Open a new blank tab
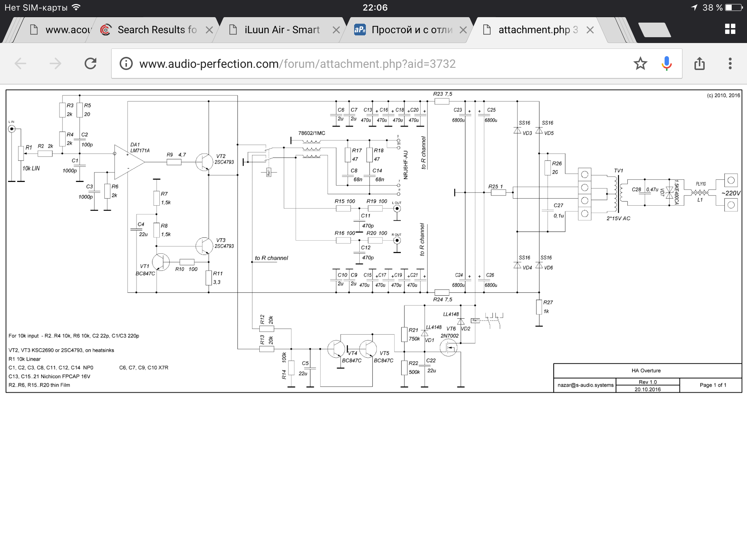The width and height of the screenshot is (747, 560). (x=655, y=30)
